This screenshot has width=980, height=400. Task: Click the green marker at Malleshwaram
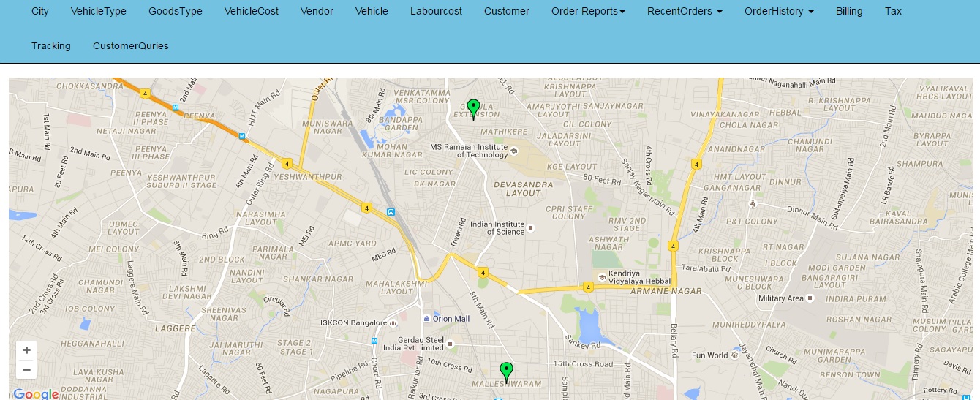pos(506,372)
